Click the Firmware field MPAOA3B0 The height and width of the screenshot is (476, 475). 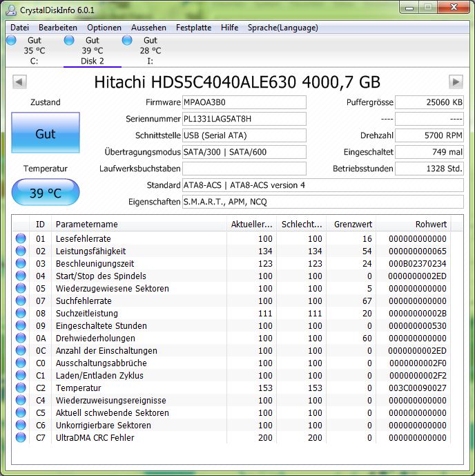coord(244,102)
